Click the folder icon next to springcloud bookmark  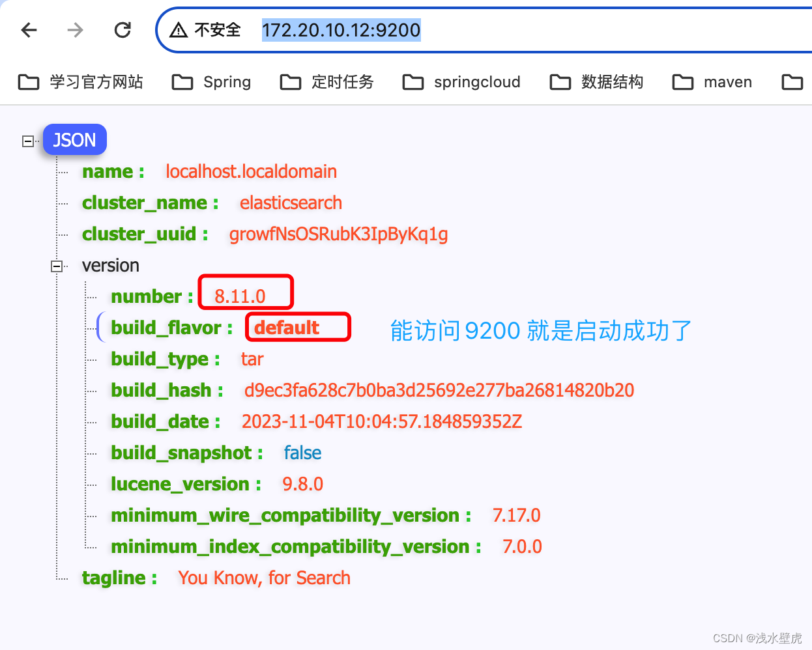point(413,82)
